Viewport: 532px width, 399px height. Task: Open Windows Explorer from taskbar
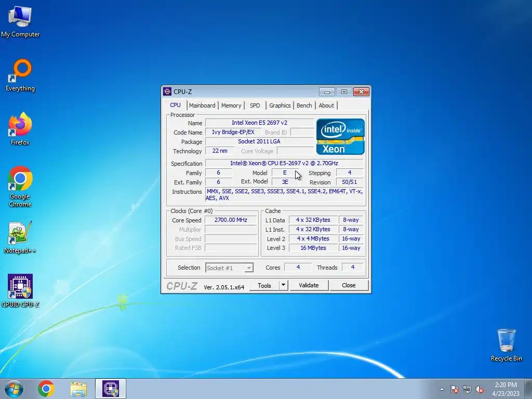point(78,389)
